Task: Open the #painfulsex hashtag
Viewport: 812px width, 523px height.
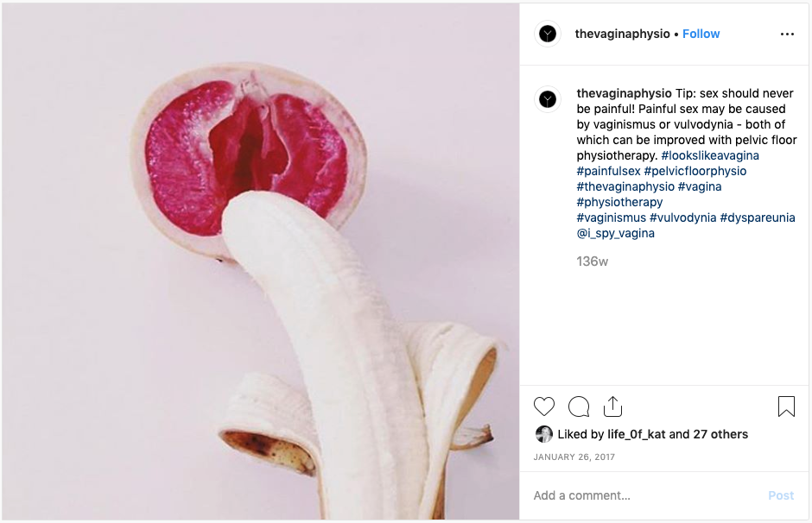Action: coord(608,171)
